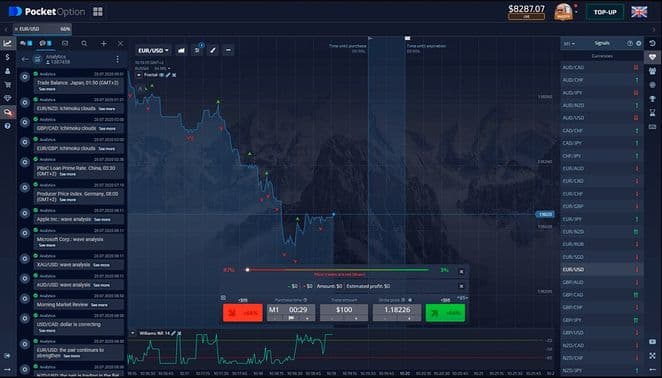
Task: Open the trading chart section in left sidebar
Action: click(x=8, y=43)
